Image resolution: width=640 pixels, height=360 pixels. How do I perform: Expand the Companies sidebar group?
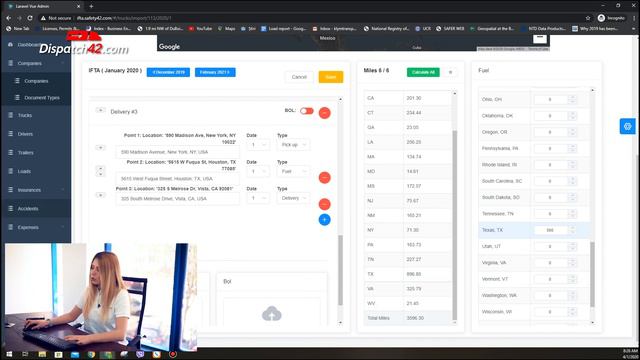point(36,63)
